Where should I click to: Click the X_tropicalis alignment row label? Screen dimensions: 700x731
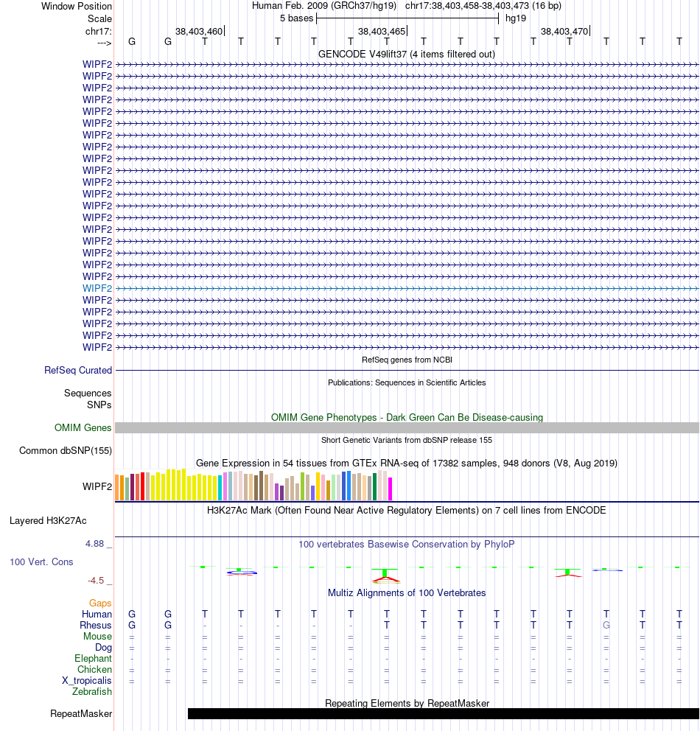click(87, 681)
